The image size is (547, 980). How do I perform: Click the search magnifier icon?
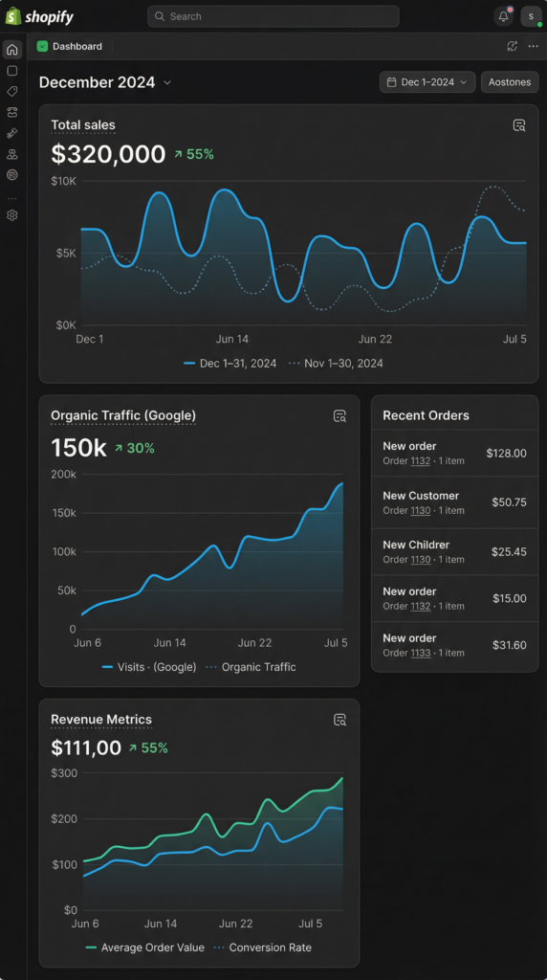160,16
